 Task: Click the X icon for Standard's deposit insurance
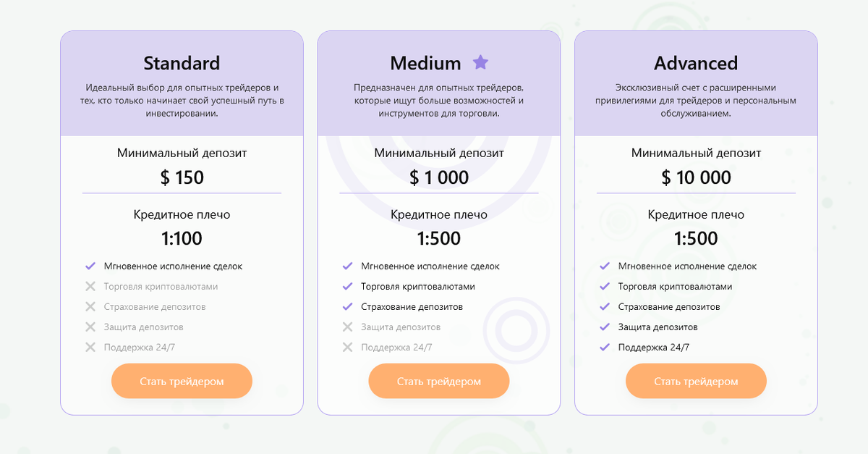click(x=90, y=306)
